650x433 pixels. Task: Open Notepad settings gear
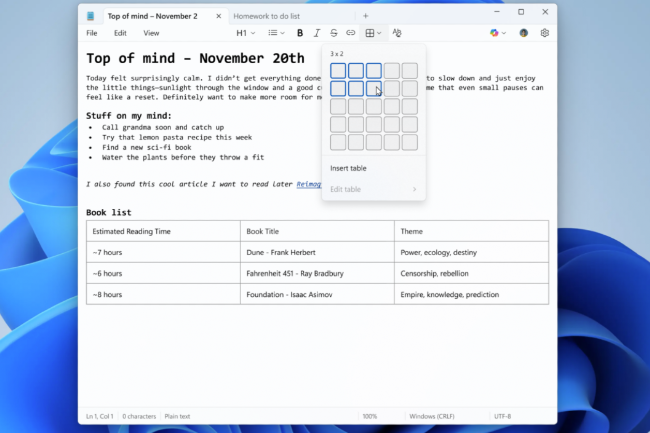pos(545,33)
